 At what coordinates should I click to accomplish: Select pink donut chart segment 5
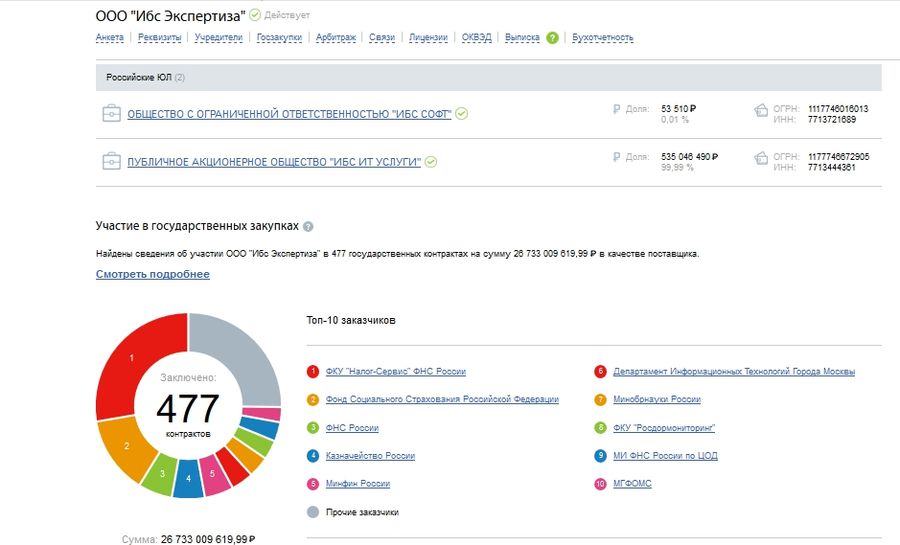(213, 474)
